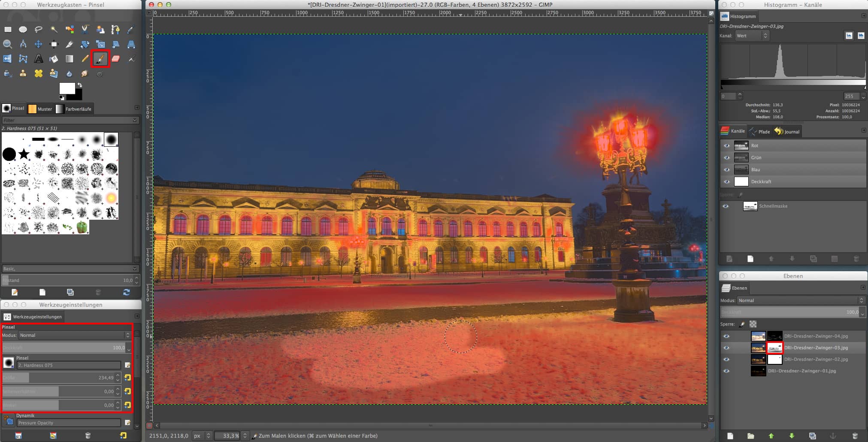
Task: Choose the Move tool
Action: coord(38,44)
